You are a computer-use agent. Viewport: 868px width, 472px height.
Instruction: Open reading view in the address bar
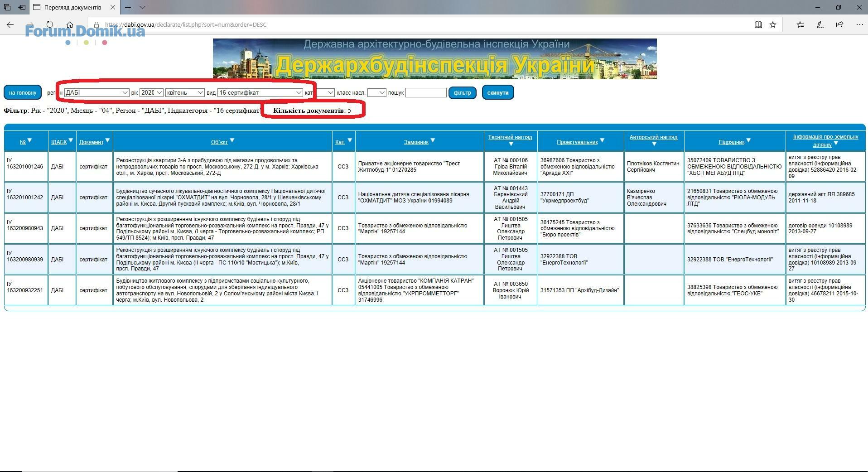click(x=758, y=24)
